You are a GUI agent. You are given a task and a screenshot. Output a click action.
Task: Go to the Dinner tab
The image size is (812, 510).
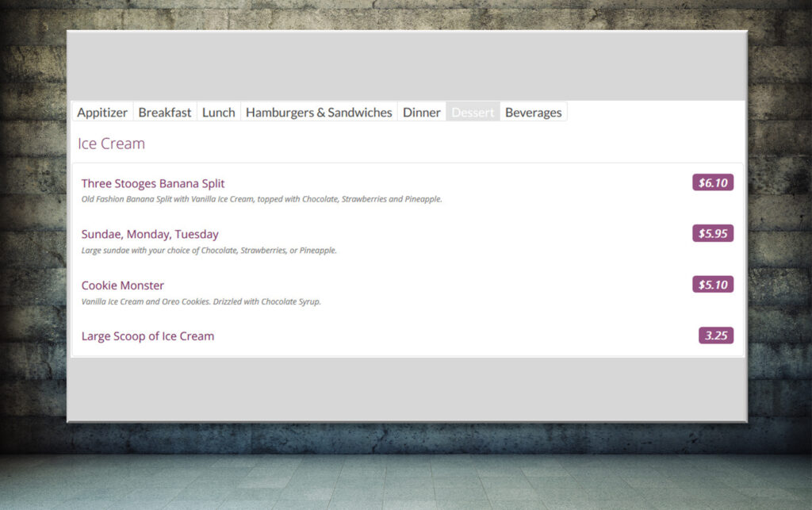(421, 113)
